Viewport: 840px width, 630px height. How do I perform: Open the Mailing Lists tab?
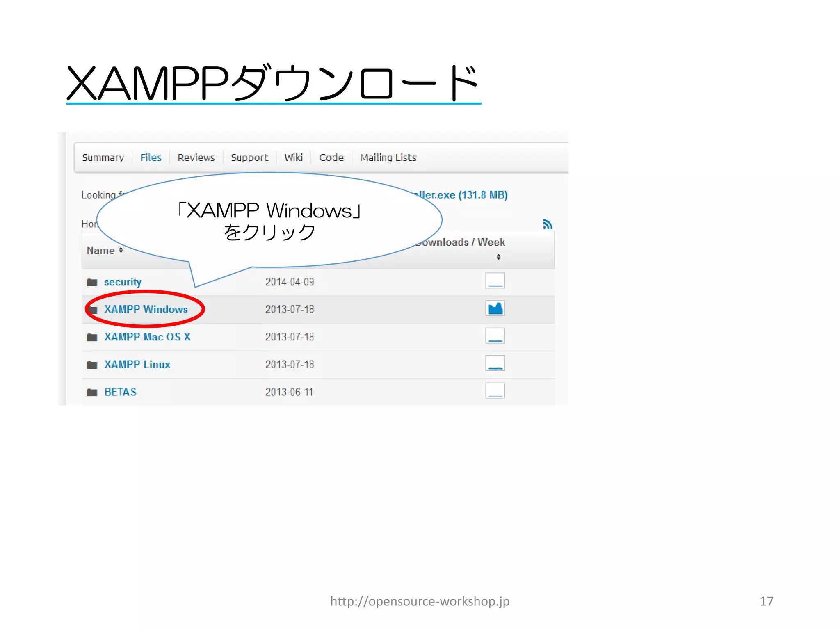click(x=388, y=157)
